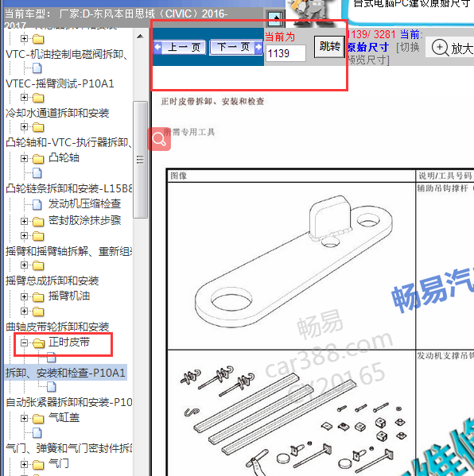Click folder icon below 冷却水通道拆卸和安装
Image resolution: width=474 pixels, height=476 pixels.
(38, 127)
